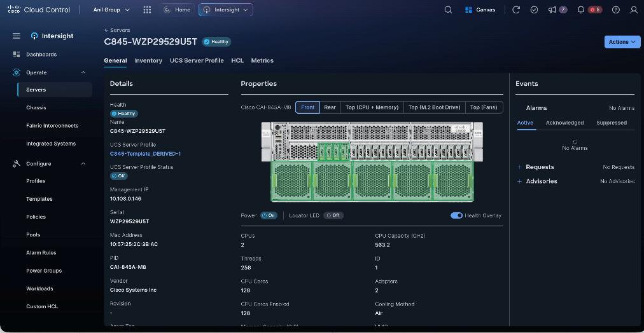This screenshot has height=333, width=644.
Task: Click the OK profile status badge
Action: (x=119, y=176)
